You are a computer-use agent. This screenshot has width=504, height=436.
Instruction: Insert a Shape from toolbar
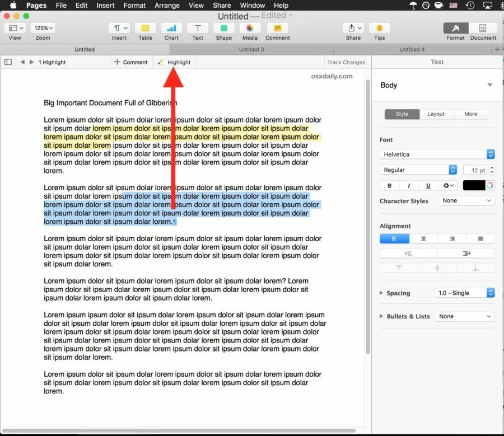[x=223, y=29]
